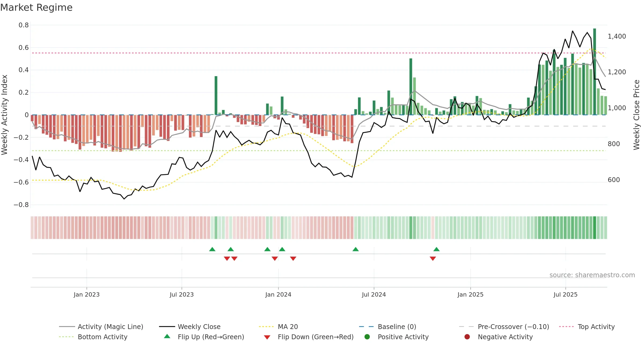Toggle Baseline (0) legend entry

click(x=387, y=327)
